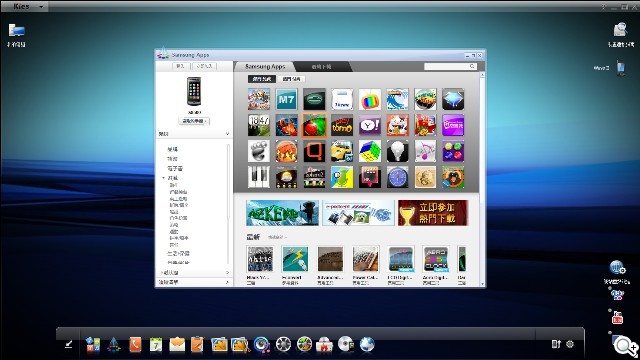Open the blue compass dial app icon
640x360 pixels.
tap(398, 177)
